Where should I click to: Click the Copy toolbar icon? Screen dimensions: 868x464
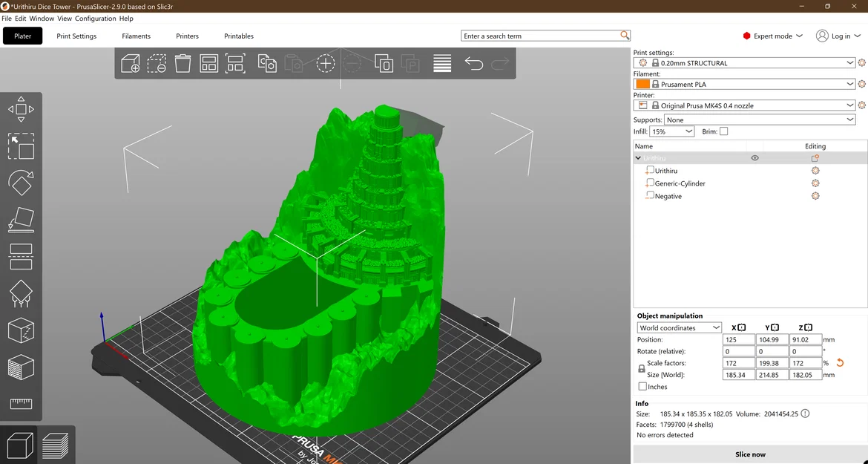click(x=267, y=63)
